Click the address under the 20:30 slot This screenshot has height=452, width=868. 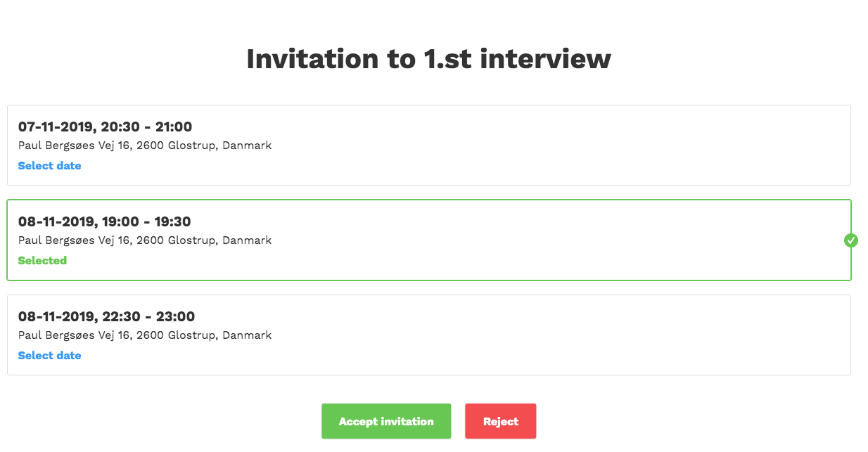pos(144,146)
